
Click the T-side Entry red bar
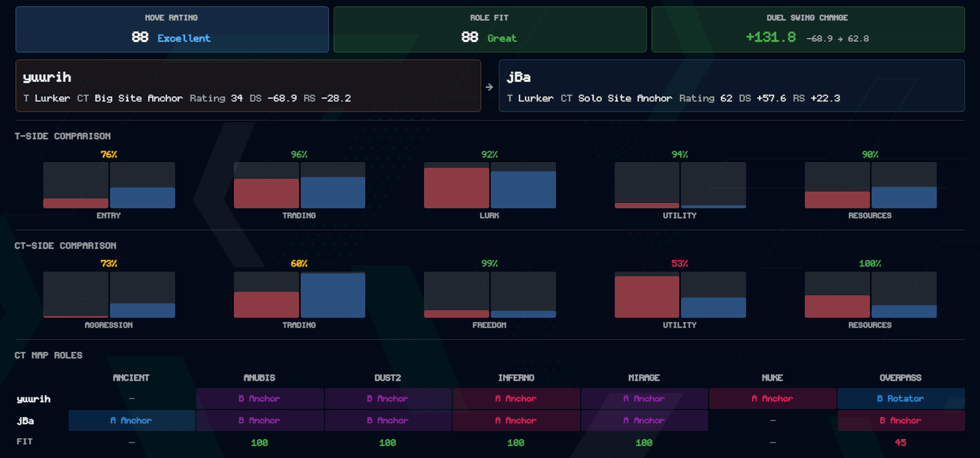pyautogui.click(x=76, y=204)
